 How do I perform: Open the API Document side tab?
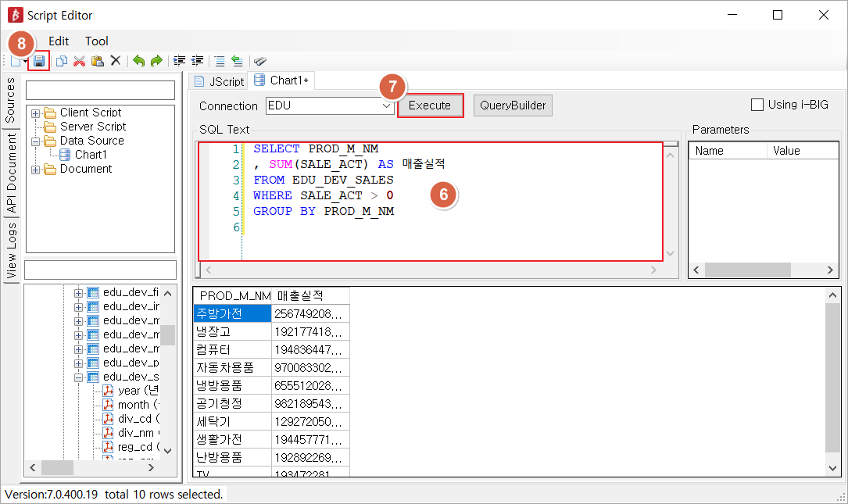coord(12,173)
